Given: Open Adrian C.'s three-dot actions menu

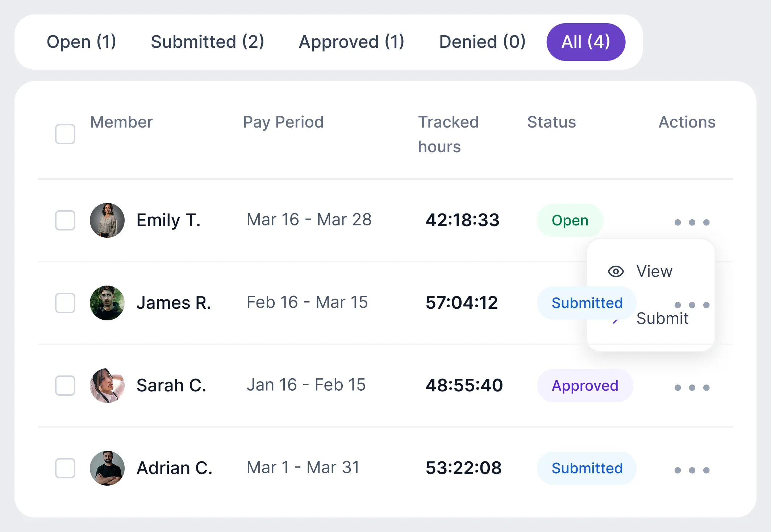Looking at the screenshot, I should tap(692, 470).
